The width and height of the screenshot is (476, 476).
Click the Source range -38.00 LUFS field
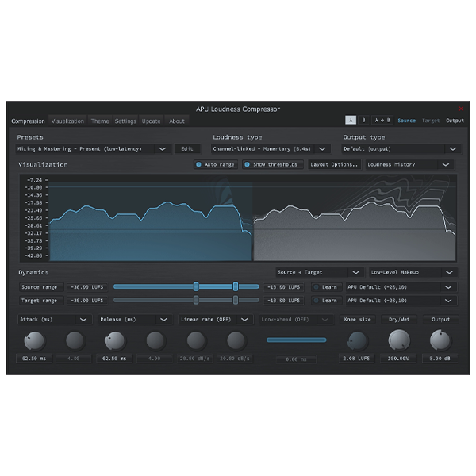86,287
